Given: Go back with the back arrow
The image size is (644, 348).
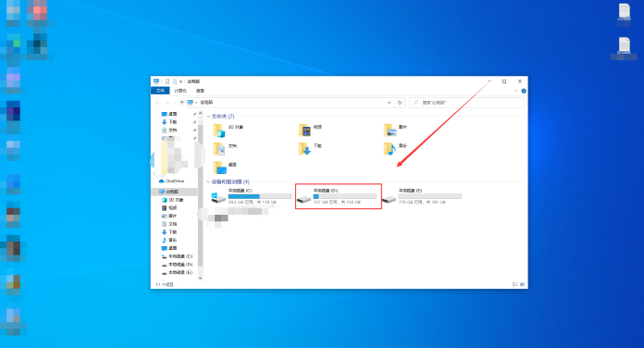Looking at the screenshot, I should click(157, 103).
